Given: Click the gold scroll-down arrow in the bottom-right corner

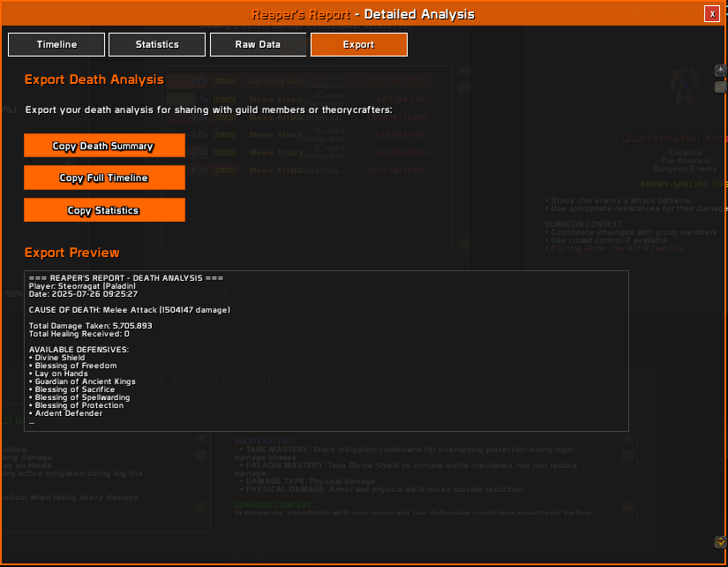Looking at the screenshot, I should [x=720, y=542].
